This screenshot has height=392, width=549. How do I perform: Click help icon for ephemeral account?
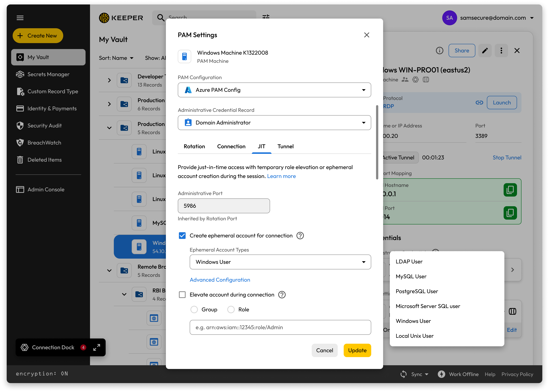click(x=300, y=236)
